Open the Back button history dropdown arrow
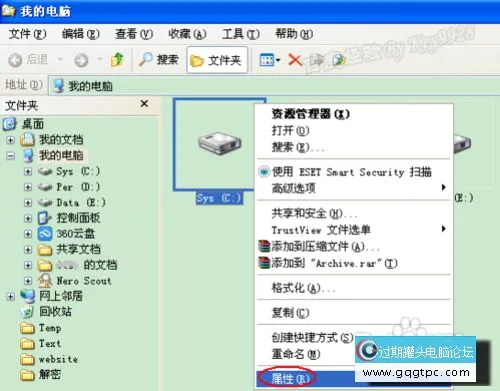 (x=60, y=60)
